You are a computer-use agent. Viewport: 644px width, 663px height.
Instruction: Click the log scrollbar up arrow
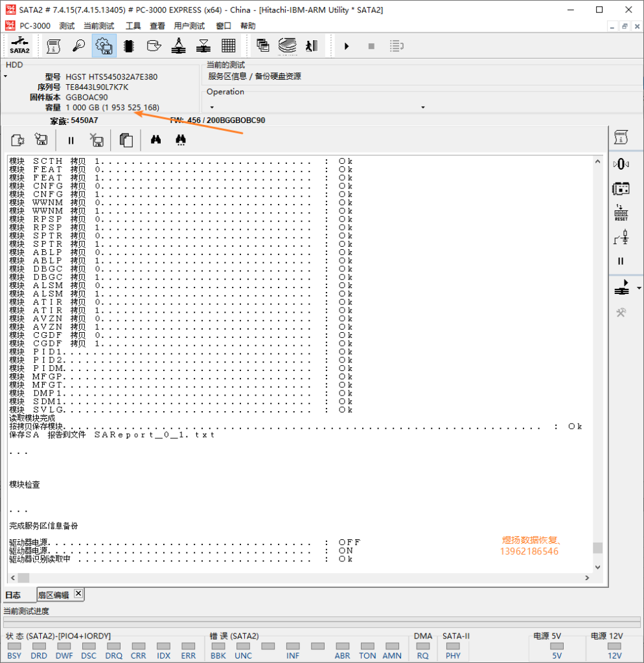pyautogui.click(x=597, y=161)
